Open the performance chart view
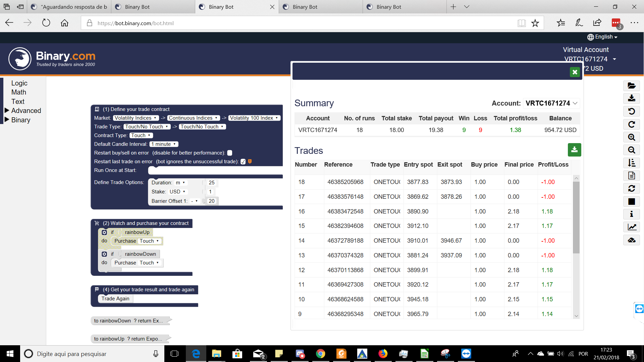This screenshot has width=644, height=362. [632, 227]
